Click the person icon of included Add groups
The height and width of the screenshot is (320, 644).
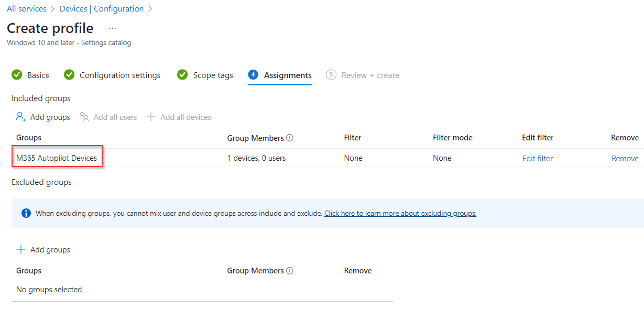point(21,117)
